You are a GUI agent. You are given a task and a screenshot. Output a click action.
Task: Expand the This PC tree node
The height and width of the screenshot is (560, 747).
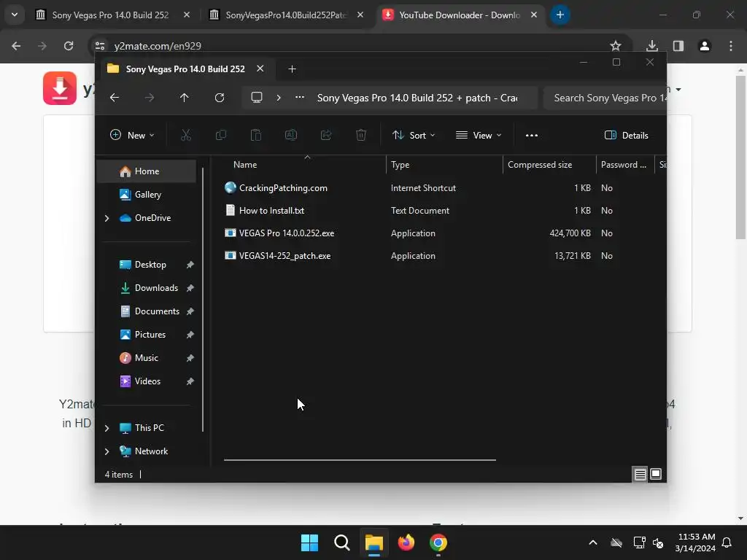point(107,428)
